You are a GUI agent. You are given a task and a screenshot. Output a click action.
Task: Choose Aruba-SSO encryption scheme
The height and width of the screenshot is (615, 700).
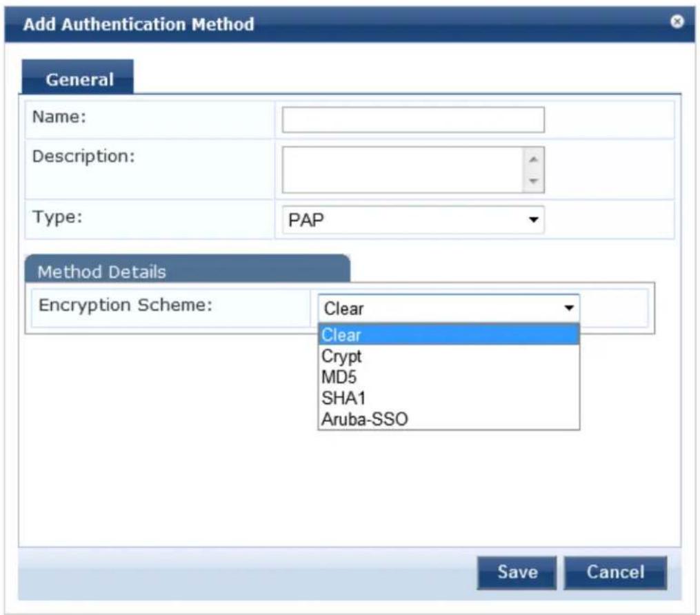point(449,419)
